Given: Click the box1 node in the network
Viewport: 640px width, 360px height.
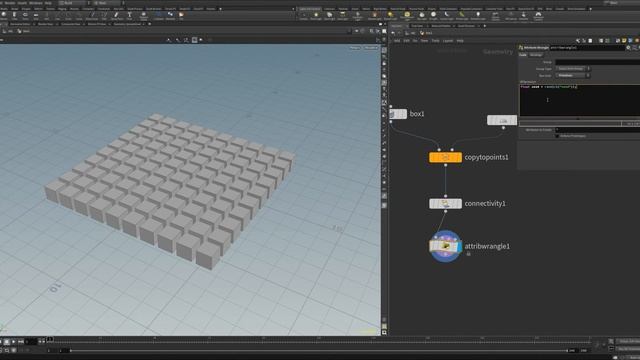Looking at the screenshot, I should (398, 114).
